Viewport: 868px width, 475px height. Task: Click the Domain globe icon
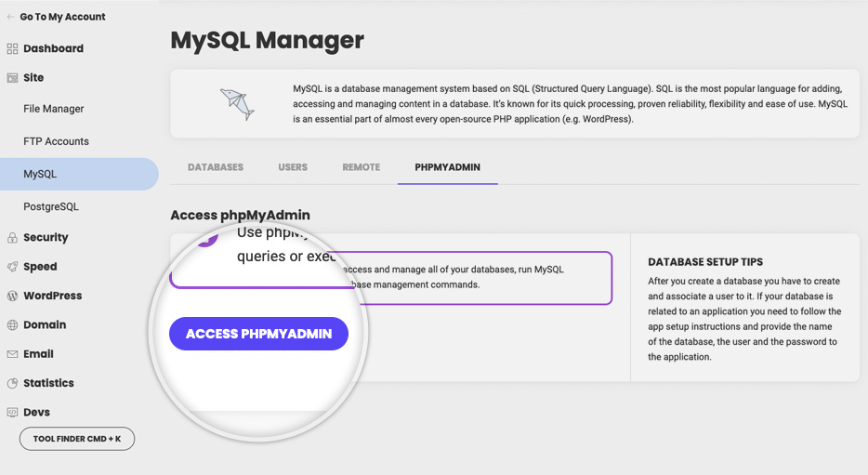pos(12,325)
